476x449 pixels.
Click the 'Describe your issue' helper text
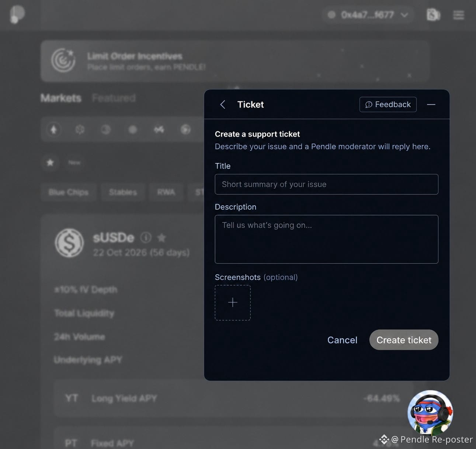[x=323, y=147]
